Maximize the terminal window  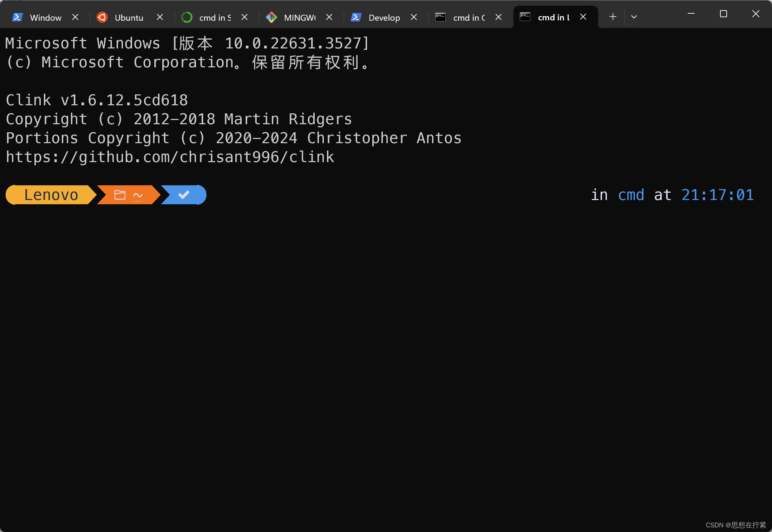click(724, 14)
